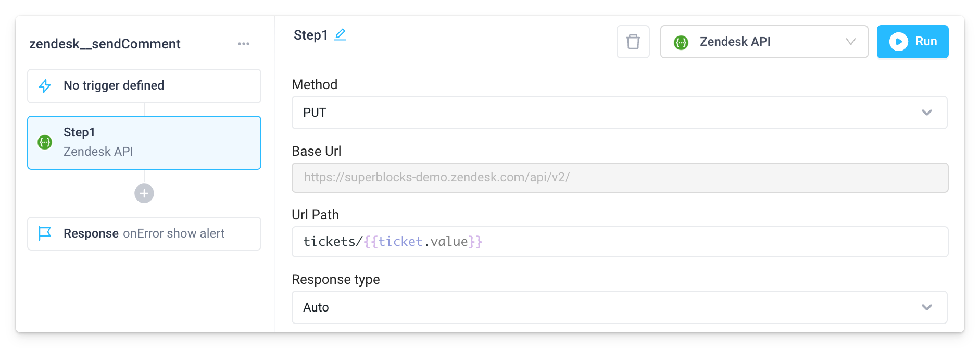Select Step1 in the workflow sidebar
Image resolution: width=980 pixels, height=348 pixels.
[x=144, y=142]
